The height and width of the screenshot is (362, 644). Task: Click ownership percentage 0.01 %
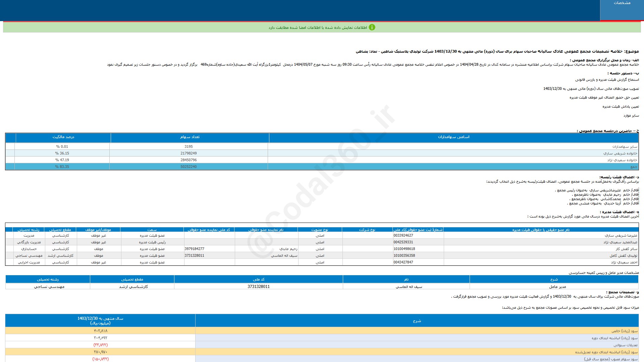point(62,146)
